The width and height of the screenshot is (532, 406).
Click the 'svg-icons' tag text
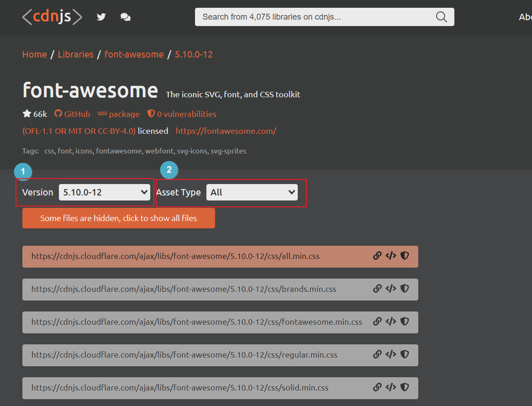[x=192, y=151]
